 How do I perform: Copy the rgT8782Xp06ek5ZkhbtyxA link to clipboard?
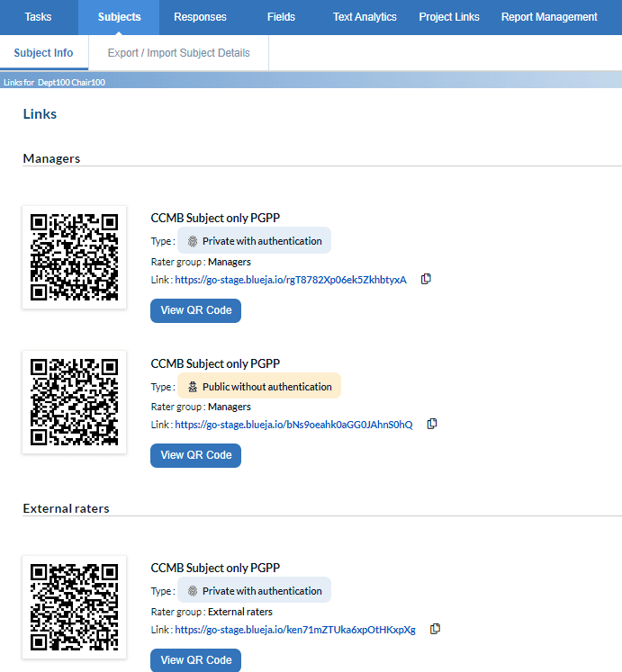[x=426, y=279]
